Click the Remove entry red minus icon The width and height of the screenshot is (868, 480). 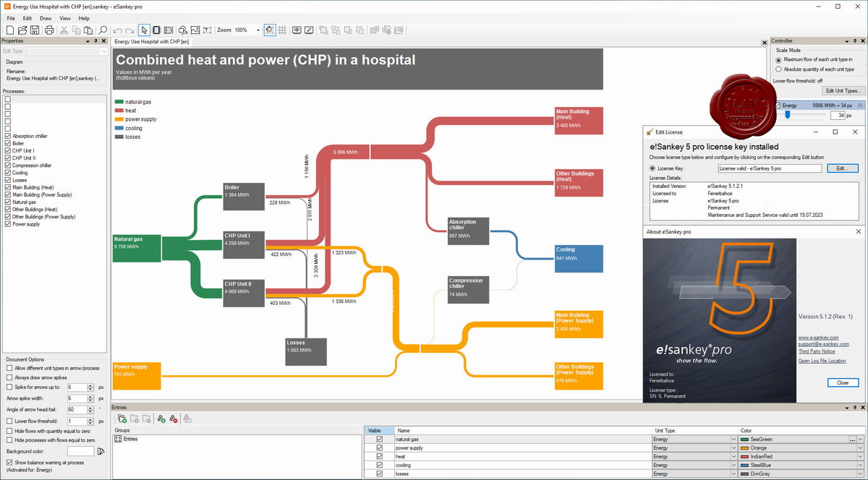tap(174, 419)
